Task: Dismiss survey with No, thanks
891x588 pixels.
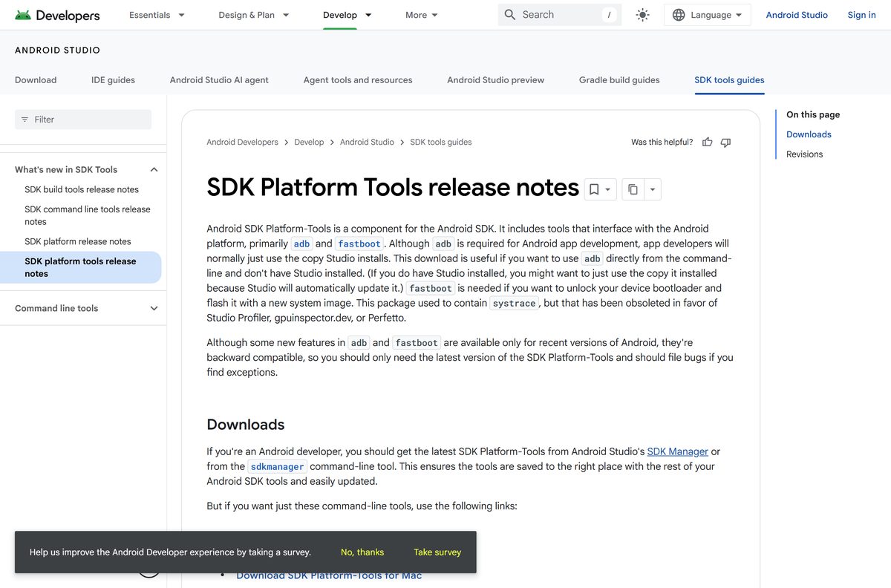Action: 362,552
